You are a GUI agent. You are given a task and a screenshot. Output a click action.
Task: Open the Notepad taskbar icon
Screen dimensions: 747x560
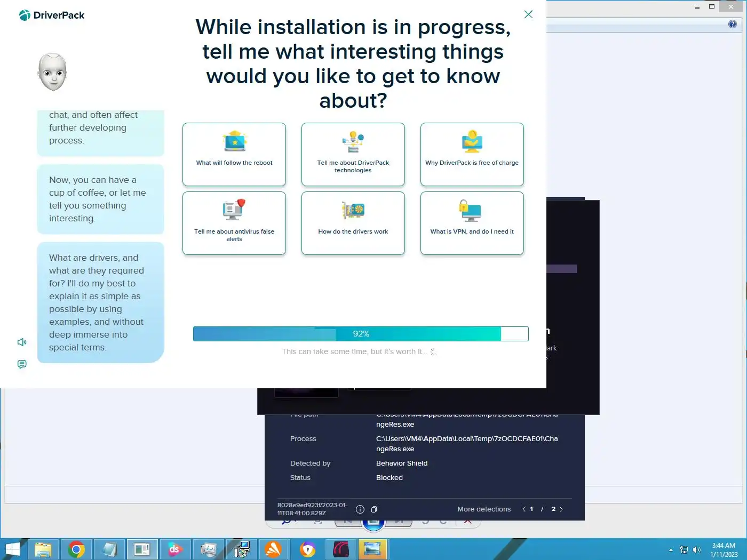109,549
